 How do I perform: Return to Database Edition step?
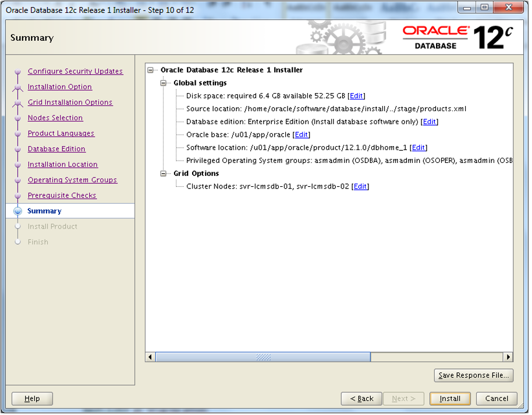click(56, 149)
